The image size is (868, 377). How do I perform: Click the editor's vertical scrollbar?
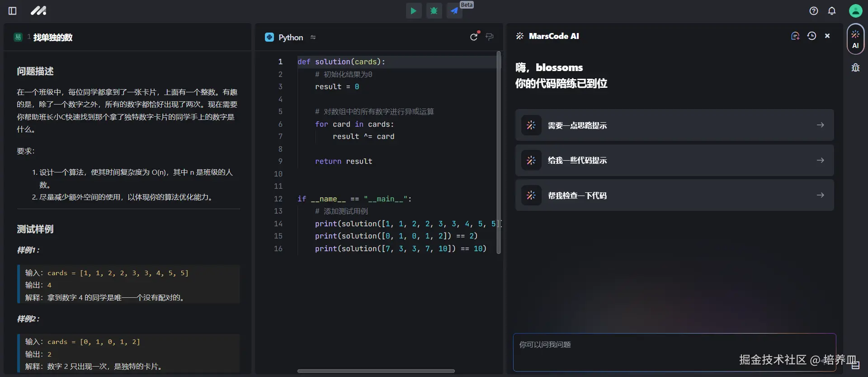(x=499, y=152)
